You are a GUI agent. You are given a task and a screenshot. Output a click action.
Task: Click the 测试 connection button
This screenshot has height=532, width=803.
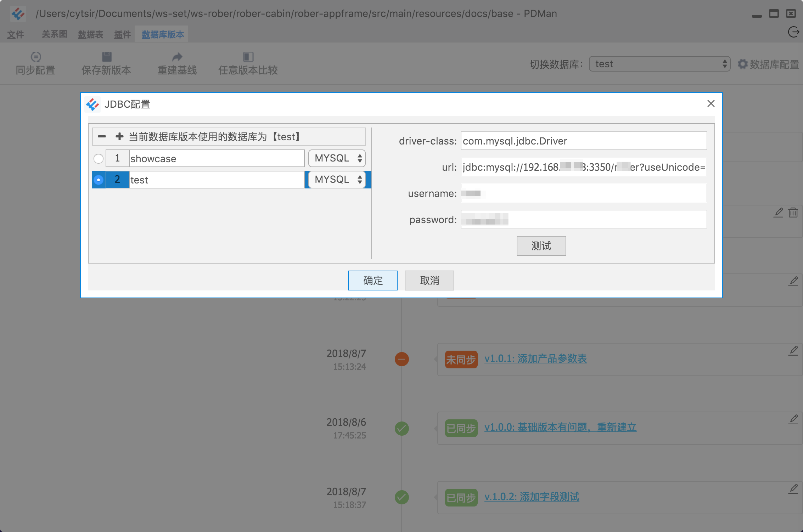(541, 246)
